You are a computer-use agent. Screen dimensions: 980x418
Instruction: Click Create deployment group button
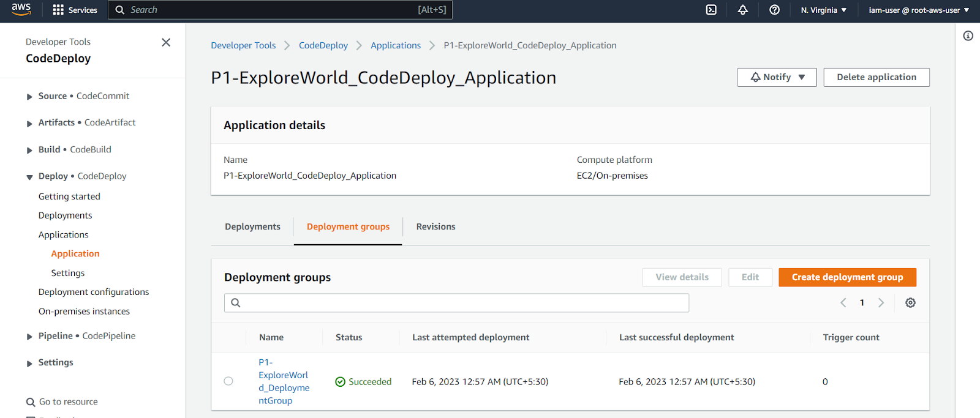(x=847, y=277)
